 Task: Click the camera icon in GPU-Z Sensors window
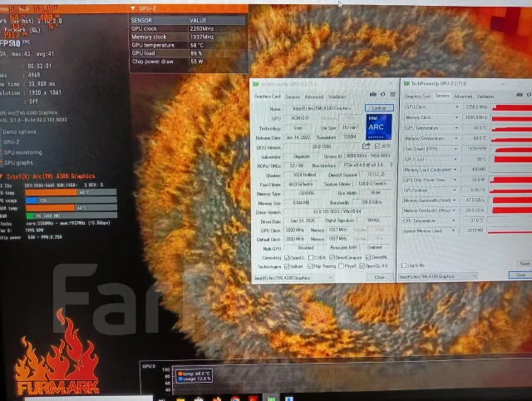(520, 95)
